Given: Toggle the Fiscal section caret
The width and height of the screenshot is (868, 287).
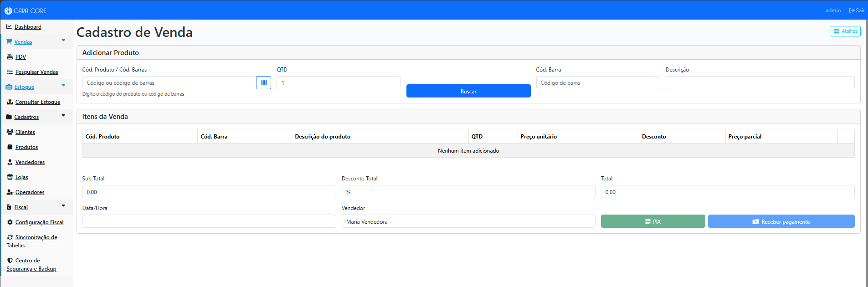Looking at the screenshot, I should pos(63,206).
